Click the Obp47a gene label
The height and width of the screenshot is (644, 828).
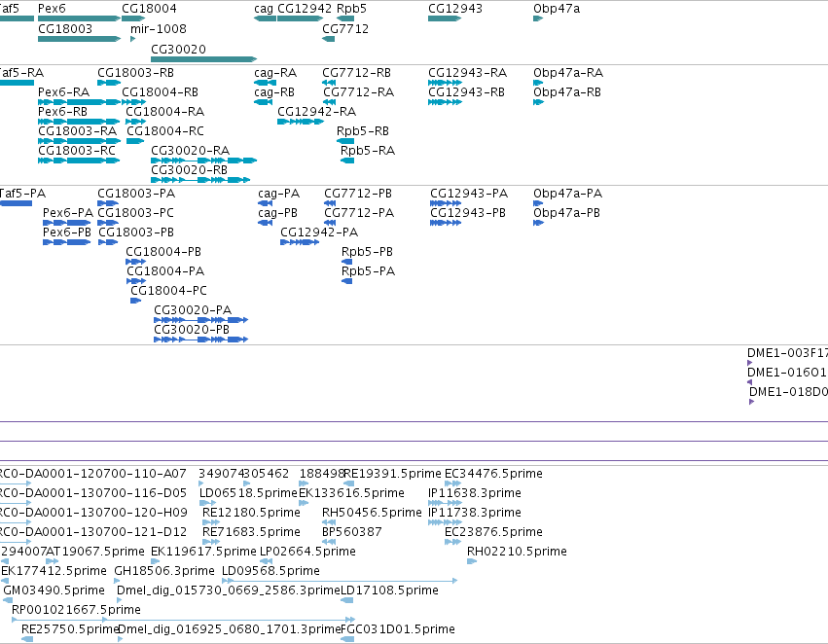tap(557, 9)
